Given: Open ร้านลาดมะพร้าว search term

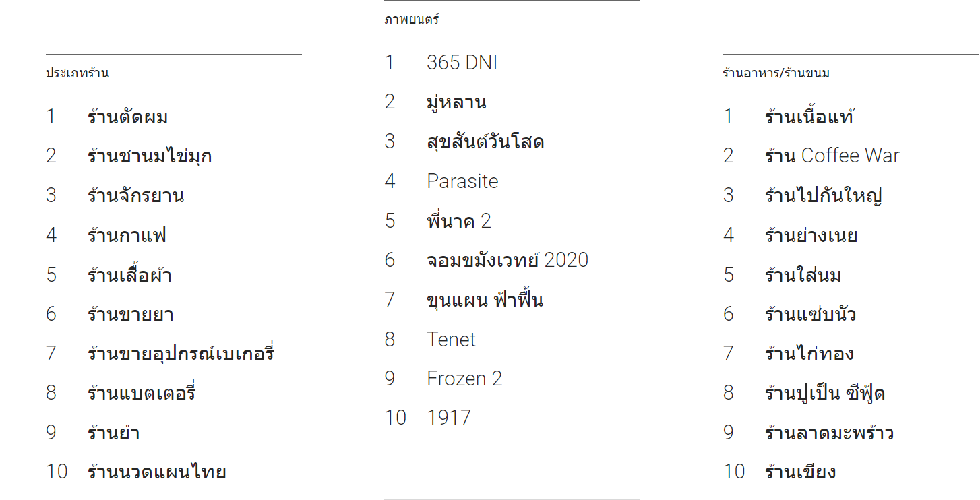Looking at the screenshot, I should (x=829, y=433).
